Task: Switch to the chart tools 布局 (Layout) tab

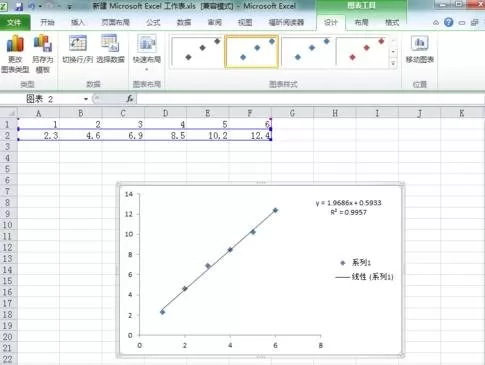Action: [361, 22]
